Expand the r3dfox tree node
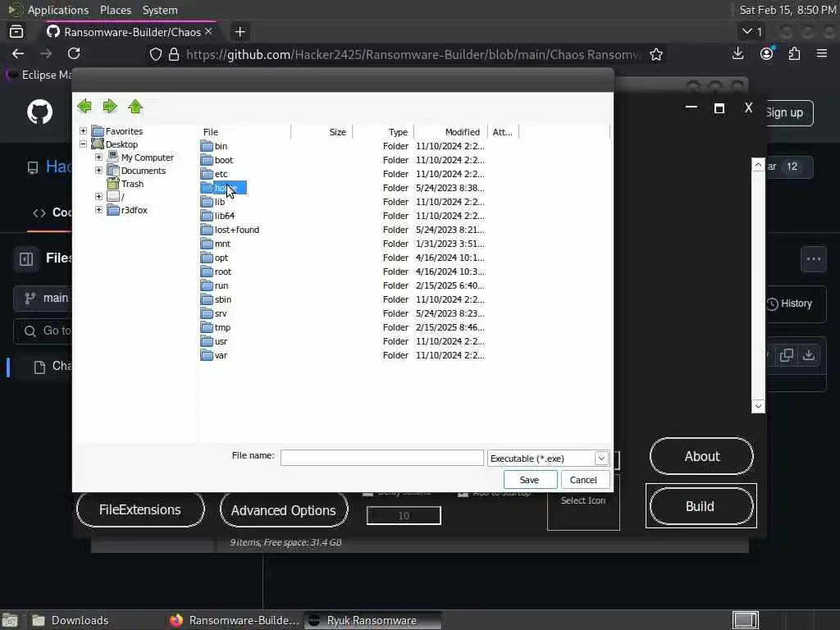The image size is (840, 630). pos(98,209)
